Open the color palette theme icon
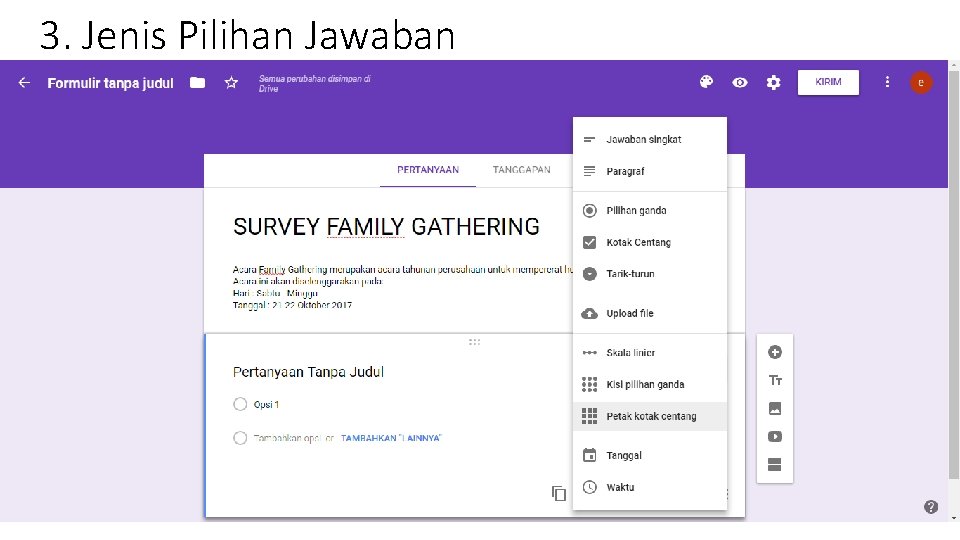This screenshot has height=540, width=960. pyautogui.click(x=706, y=82)
